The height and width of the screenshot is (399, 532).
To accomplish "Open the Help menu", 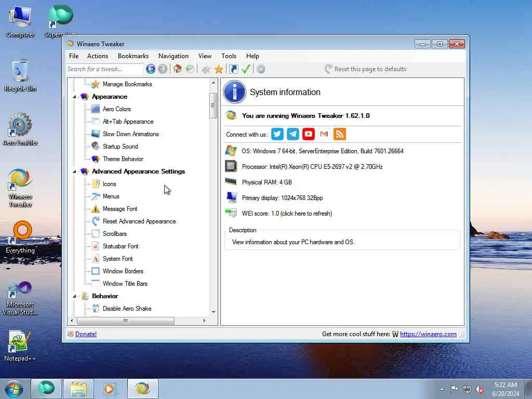I will [252, 56].
